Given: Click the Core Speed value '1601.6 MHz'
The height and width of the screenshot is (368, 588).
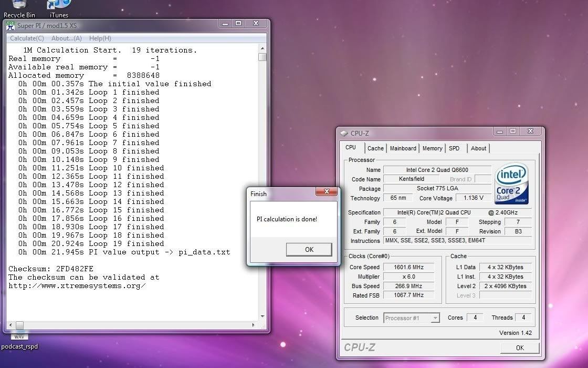Looking at the screenshot, I should click(x=408, y=268).
